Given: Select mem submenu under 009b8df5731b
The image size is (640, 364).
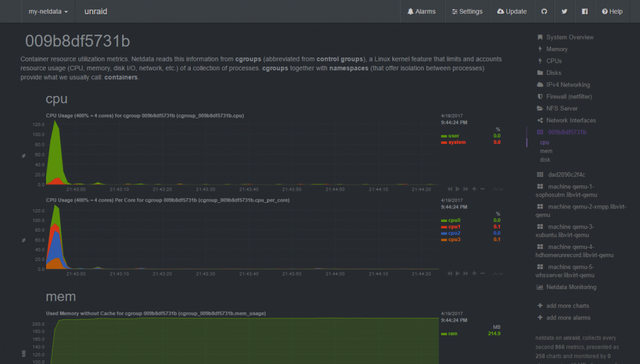Looking at the screenshot, I should pyautogui.click(x=546, y=151).
